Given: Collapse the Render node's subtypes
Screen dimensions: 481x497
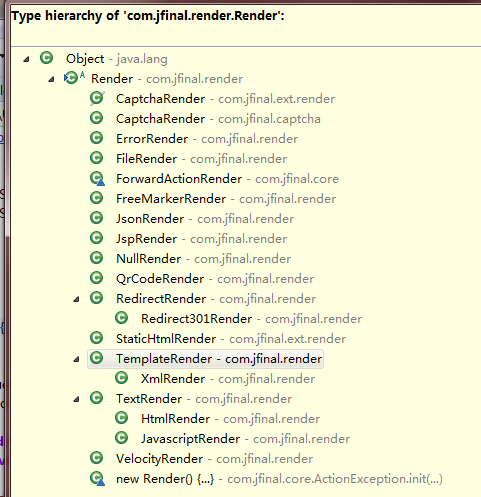Looking at the screenshot, I should (x=51, y=79).
